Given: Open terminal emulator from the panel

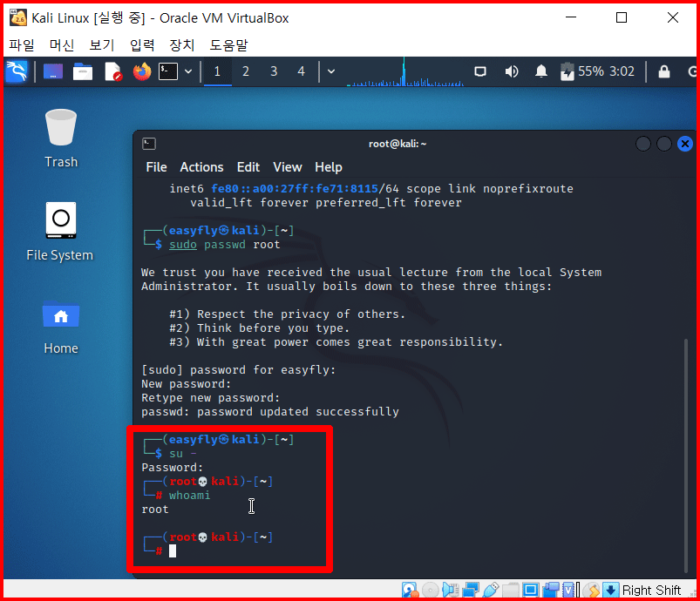Looking at the screenshot, I should tap(168, 71).
